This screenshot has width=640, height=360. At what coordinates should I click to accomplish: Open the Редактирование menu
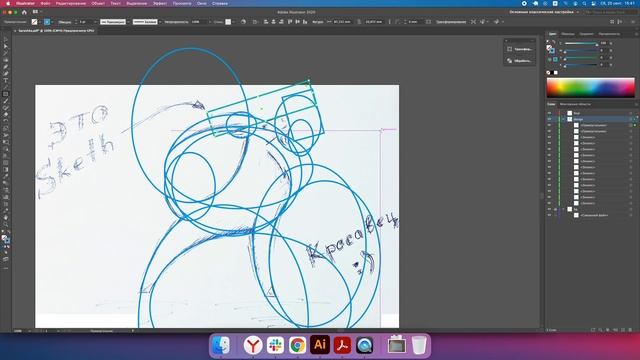[x=71, y=3]
